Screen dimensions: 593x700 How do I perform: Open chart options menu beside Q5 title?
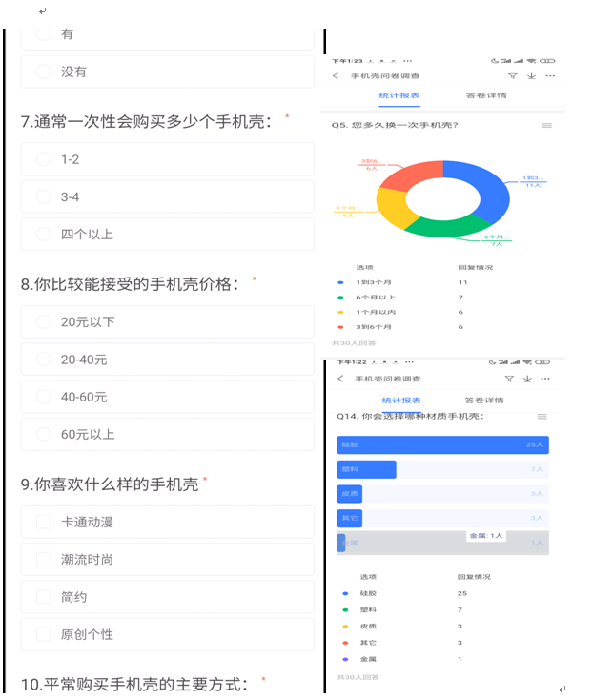click(546, 126)
